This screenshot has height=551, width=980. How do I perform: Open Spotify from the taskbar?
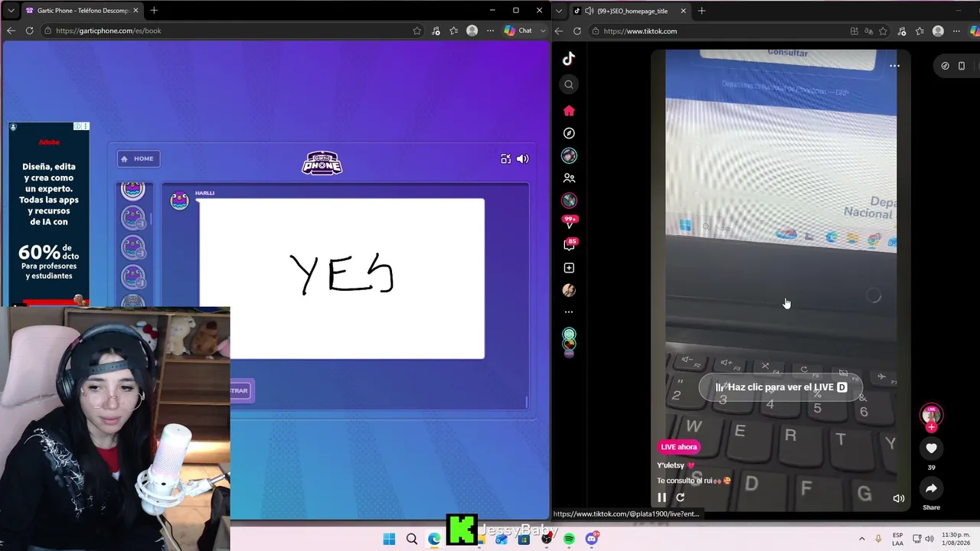(569, 540)
